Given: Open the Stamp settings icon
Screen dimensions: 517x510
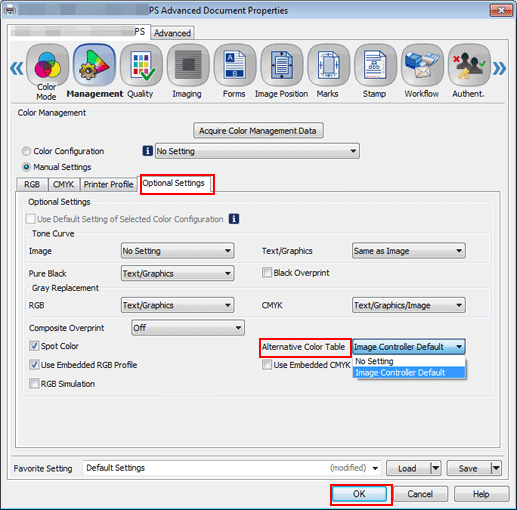Looking at the screenshot, I should click(x=375, y=65).
